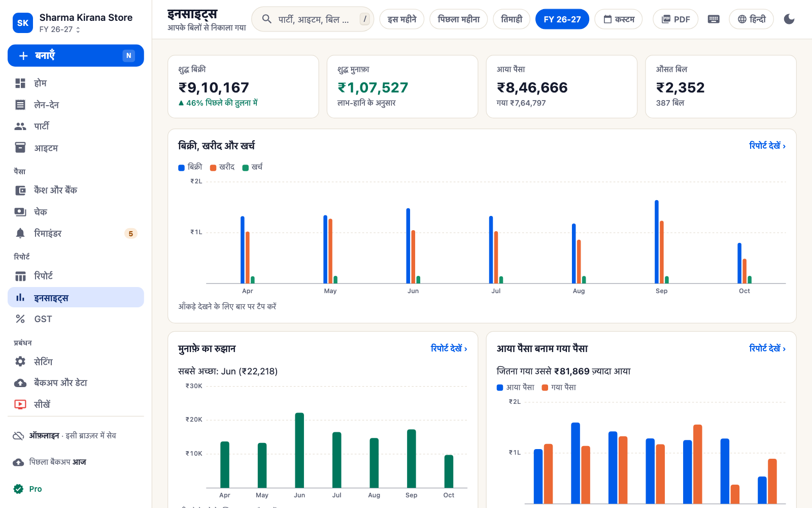This screenshot has width=812, height=508.
Task: Click the होम dashboard icon in sidebar
Action: click(x=20, y=83)
